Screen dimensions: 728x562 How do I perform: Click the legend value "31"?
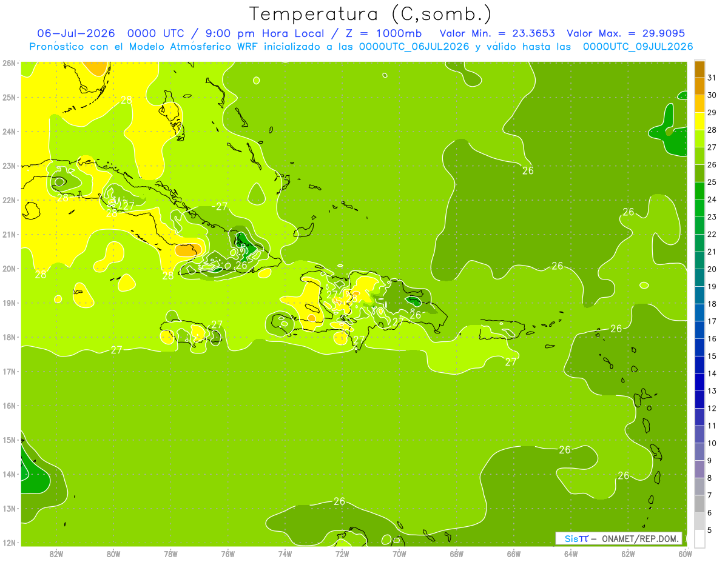pos(712,78)
